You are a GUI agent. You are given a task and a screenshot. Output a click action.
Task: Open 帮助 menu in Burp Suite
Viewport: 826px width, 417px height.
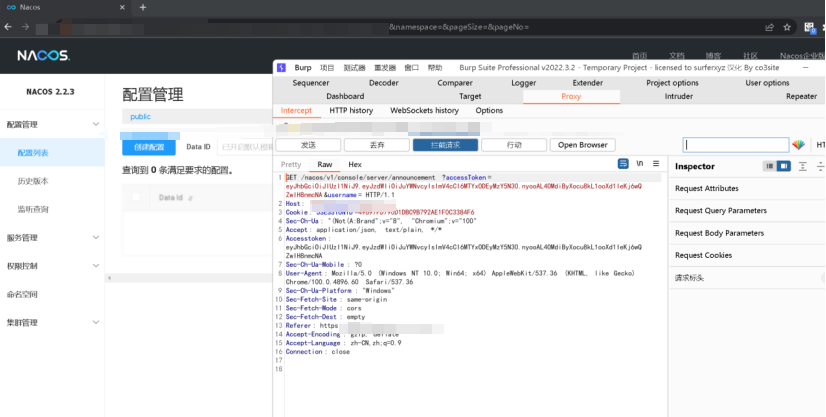click(x=435, y=67)
